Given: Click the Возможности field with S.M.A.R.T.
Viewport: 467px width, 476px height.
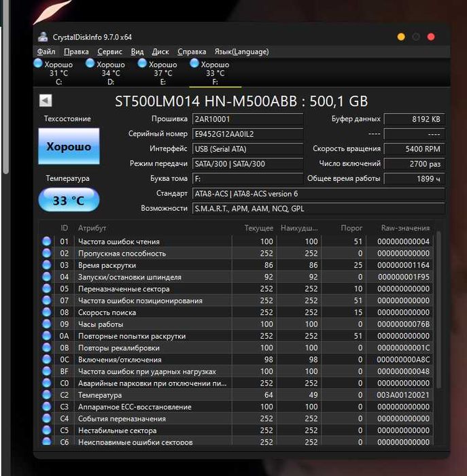Looking at the screenshot, I should tap(319, 209).
